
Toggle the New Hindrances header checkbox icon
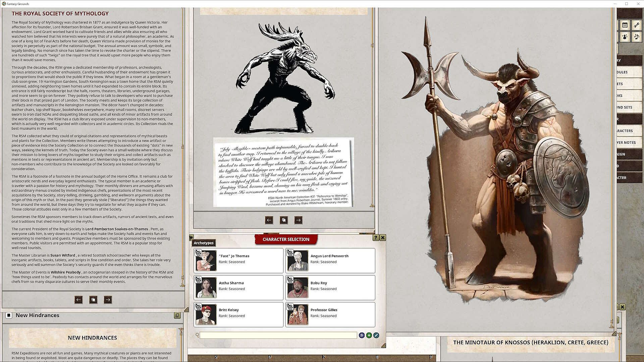tap(9, 315)
